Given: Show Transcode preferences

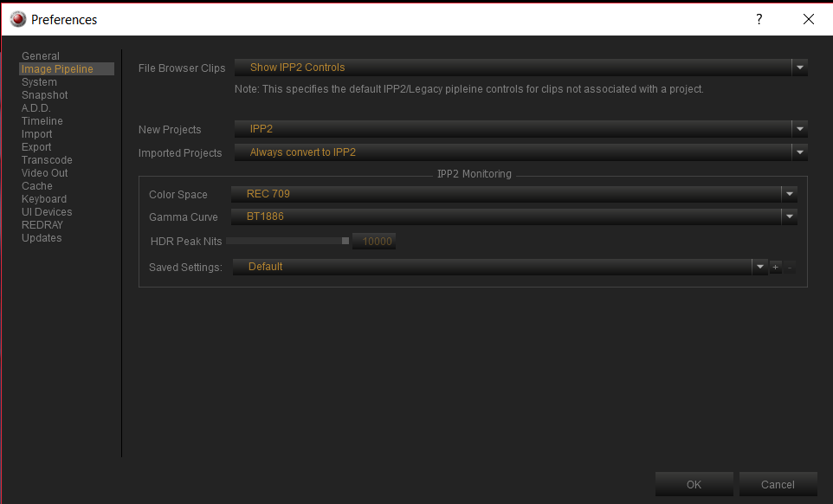Looking at the screenshot, I should [47, 160].
